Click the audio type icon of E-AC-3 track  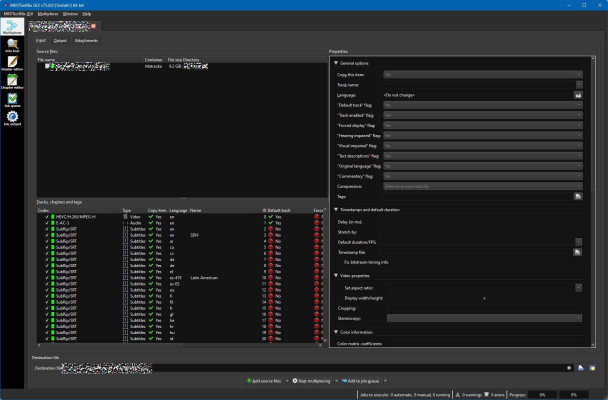(125, 223)
